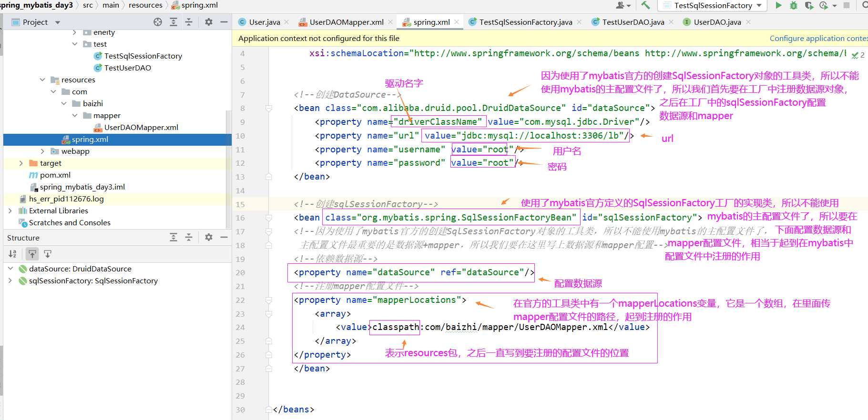Collapse the resources folder
This screenshot has width=868, height=420.
42,80
